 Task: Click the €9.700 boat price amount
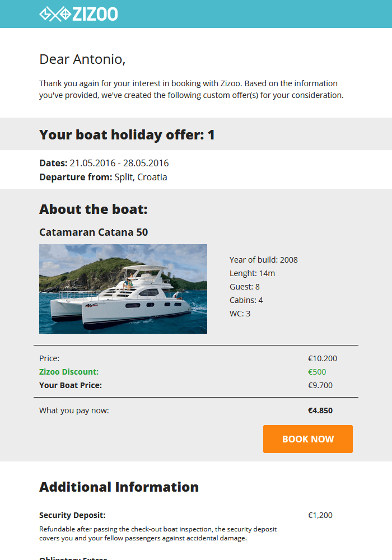click(x=320, y=385)
